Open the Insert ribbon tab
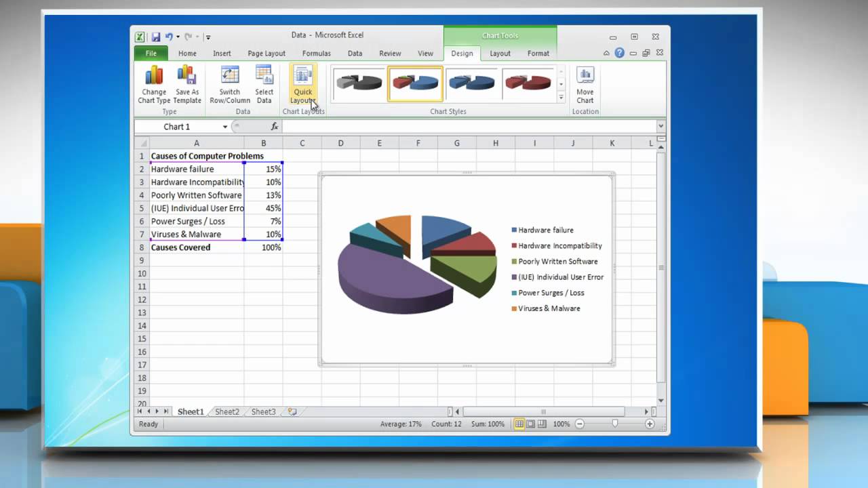 (222, 54)
